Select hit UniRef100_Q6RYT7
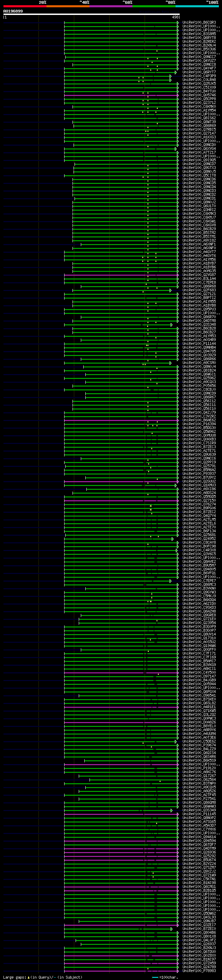Viewport: 222px width, 980px height. coord(199,72)
